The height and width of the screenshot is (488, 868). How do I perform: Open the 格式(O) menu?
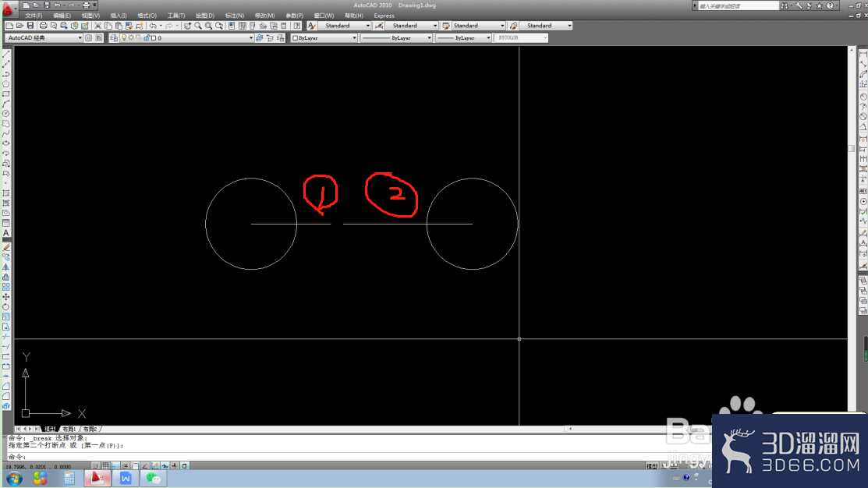click(x=147, y=16)
